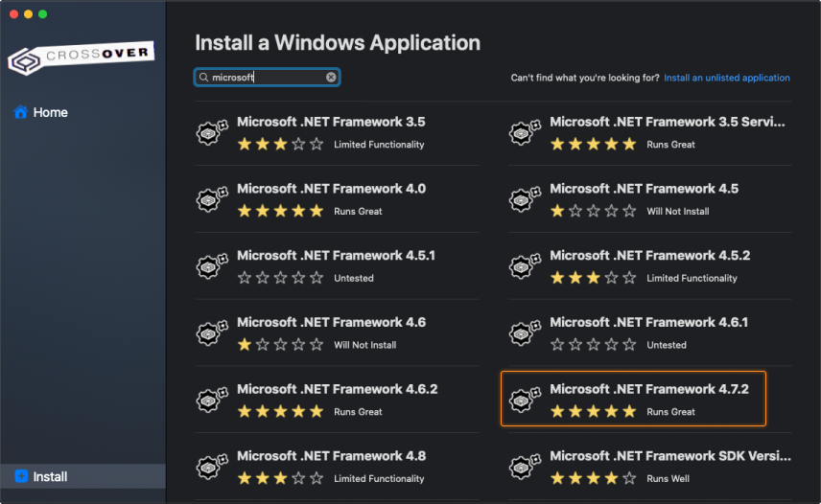Click the CrossOver logo
Viewport: 821px width, 504px height.
[x=82, y=57]
